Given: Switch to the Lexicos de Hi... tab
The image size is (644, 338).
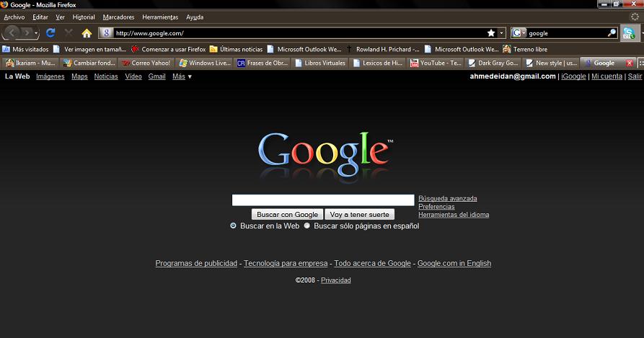Looking at the screenshot, I should click(379, 63).
